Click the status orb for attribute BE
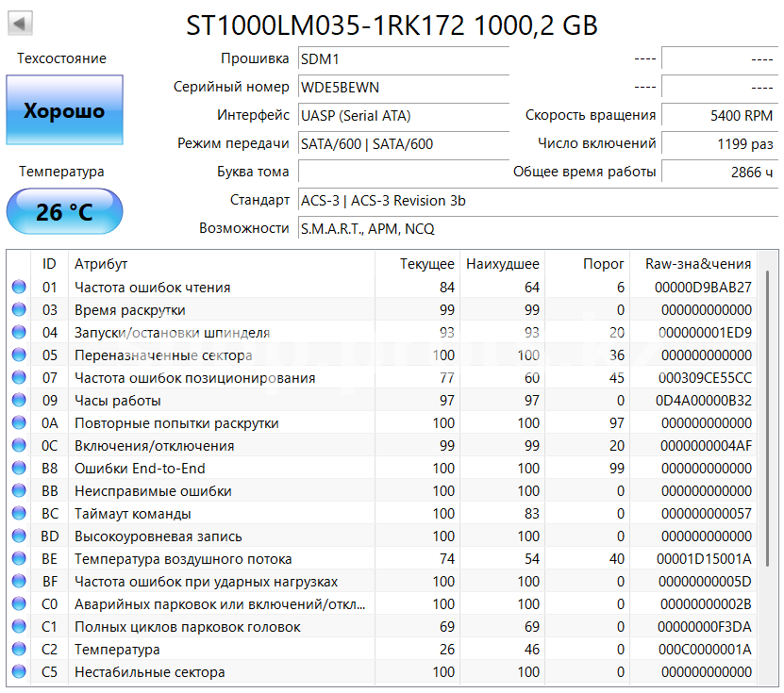784x693 pixels. pos(19,559)
